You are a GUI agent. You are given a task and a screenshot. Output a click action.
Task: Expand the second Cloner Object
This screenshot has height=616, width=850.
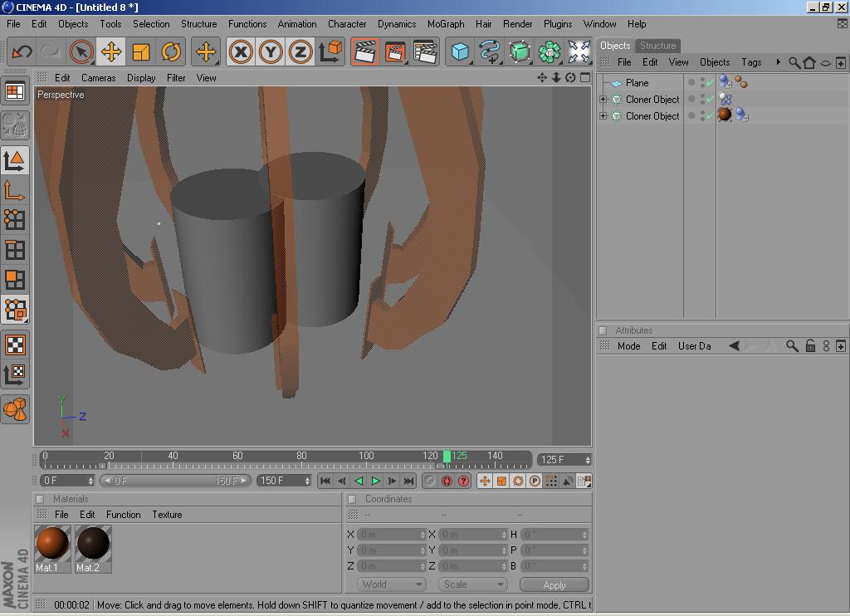[603, 116]
